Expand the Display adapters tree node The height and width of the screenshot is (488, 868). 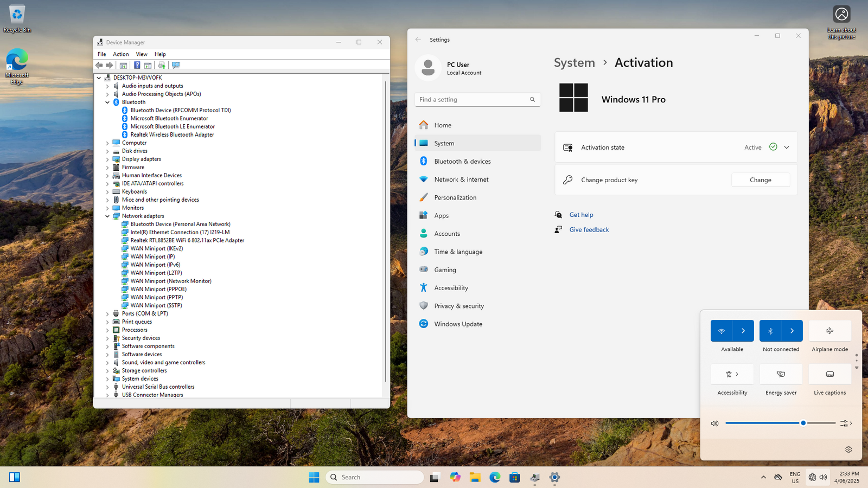[x=107, y=159]
